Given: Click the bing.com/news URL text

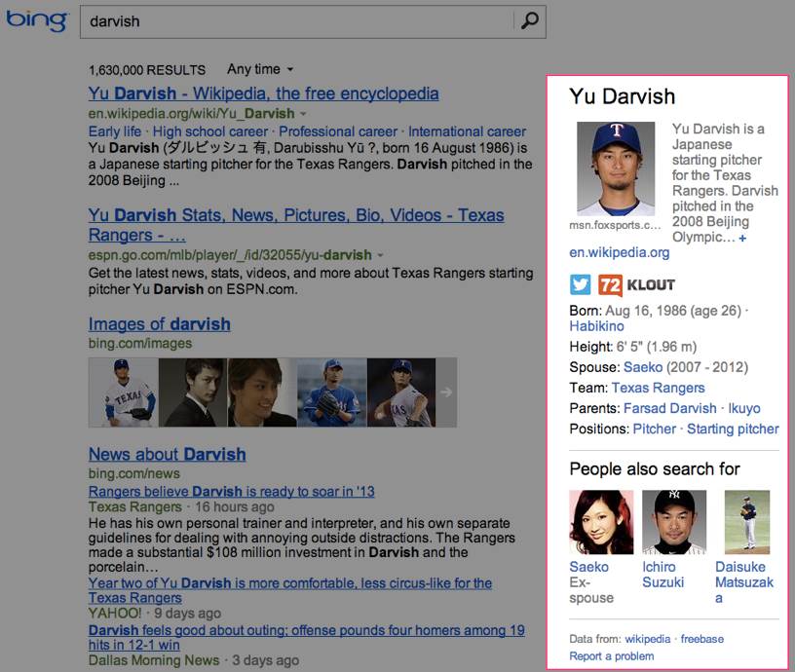Looking at the screenshot, I should (x=133, y=473).
